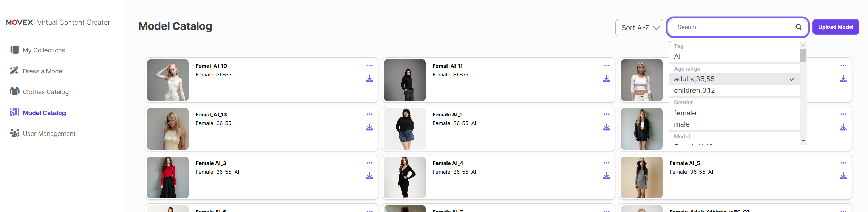
Task: Download the Femal_AI_10 model
Action: click(369, 79)
